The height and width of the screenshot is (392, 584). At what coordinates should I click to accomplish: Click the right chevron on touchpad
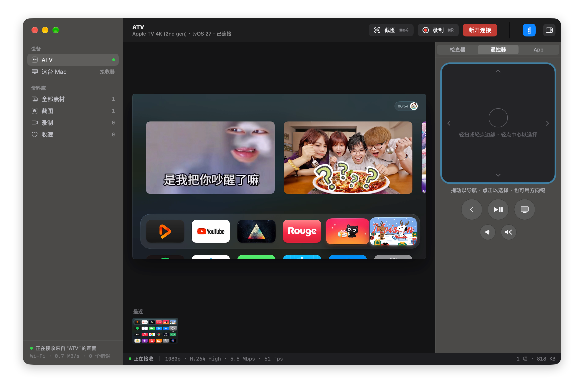click(547, 123)
